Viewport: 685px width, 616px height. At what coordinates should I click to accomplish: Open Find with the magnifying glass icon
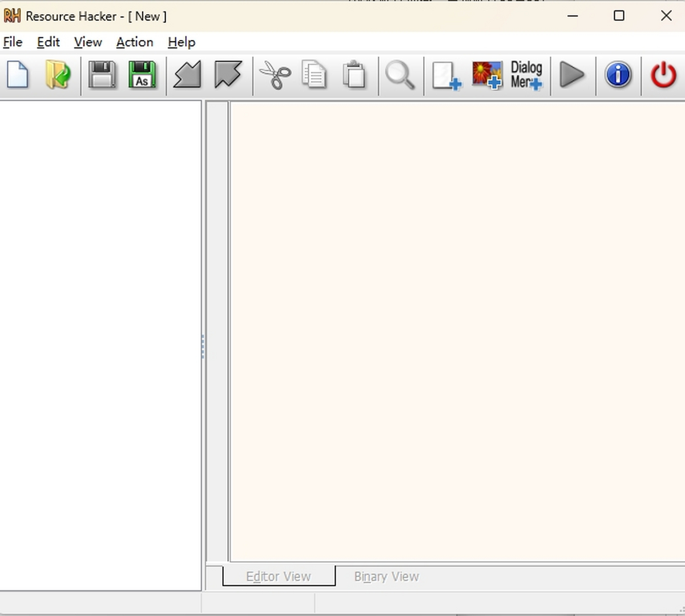(400, 75)
